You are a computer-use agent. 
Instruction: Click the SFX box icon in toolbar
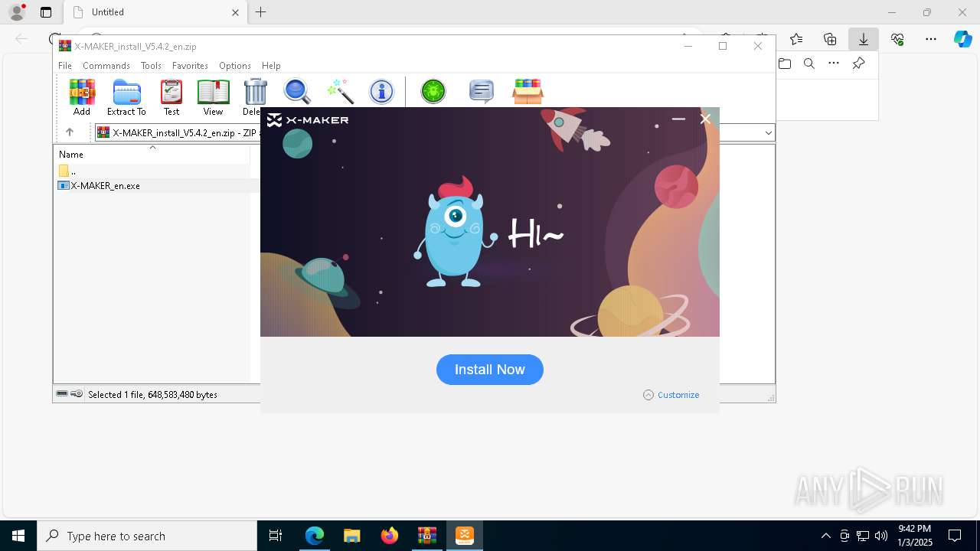528,91
